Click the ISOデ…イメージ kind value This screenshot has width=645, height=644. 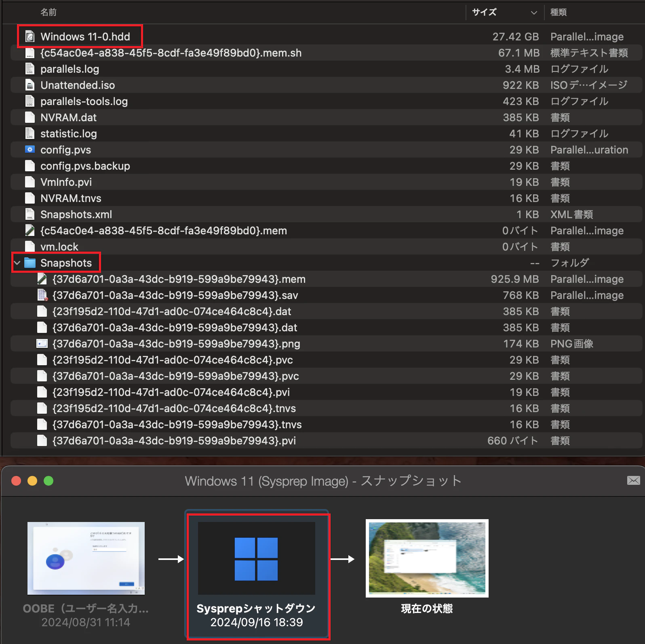point(589,85)
